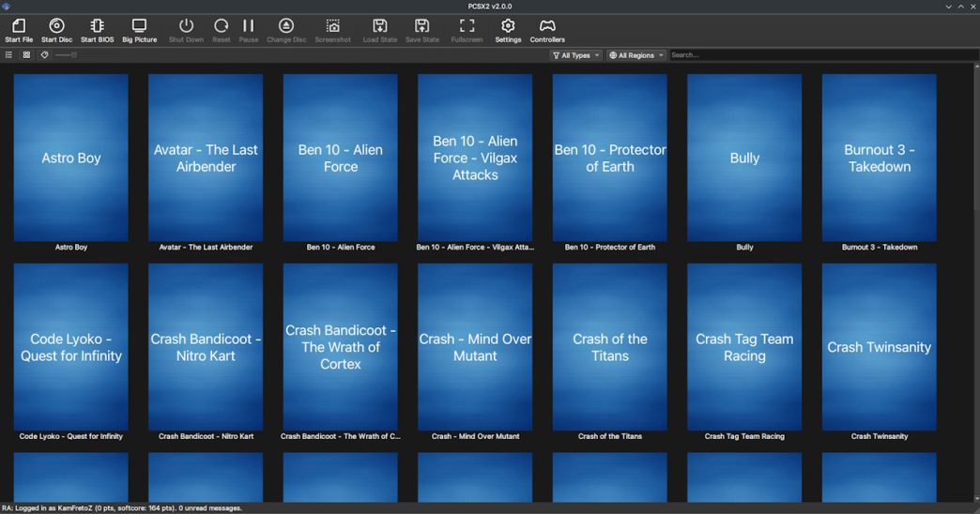Select Code Lyoko - Quest for Infinity cover

click(x=71, y=347)
